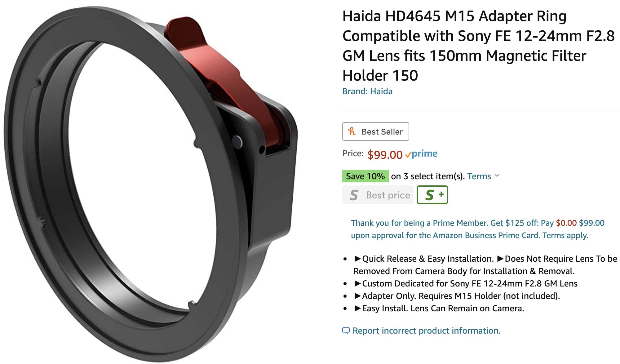This screenshot has height=364, width=620.
Task: Click the Best Seller badge button
Action: tap(375, 131)
